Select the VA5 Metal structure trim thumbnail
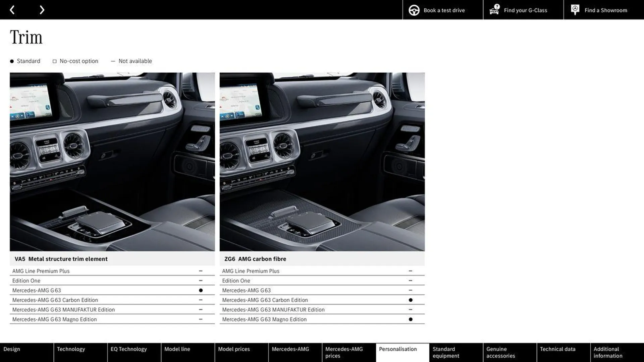This screenshot has height=362, width=644. pos(112,162)
